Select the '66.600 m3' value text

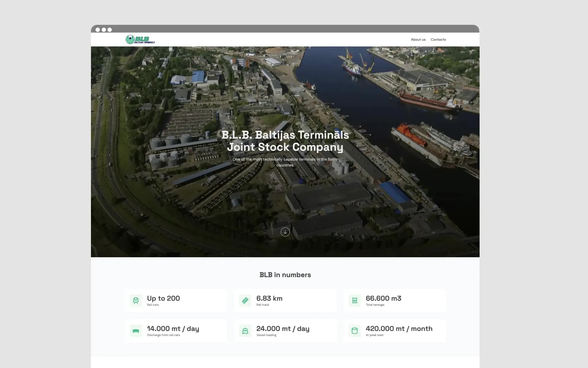(x=383, y=298)
